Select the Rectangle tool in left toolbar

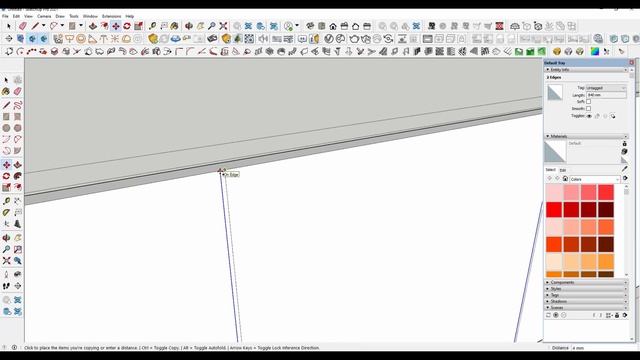[x=6, y=117]
